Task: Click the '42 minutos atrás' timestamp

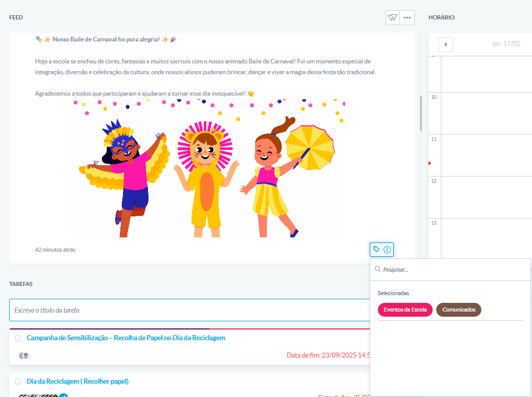Action: click(55, 250)
